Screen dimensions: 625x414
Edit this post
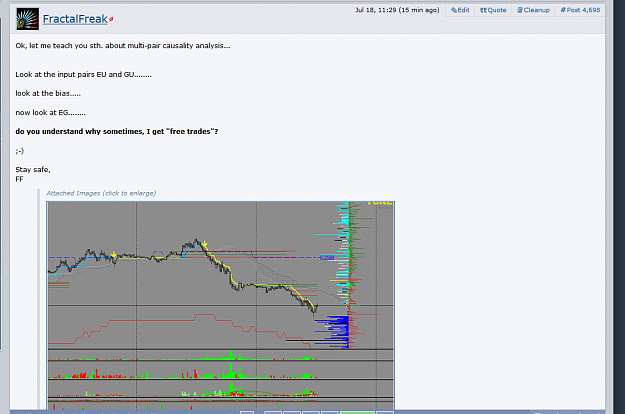click(x=460, y=10)
